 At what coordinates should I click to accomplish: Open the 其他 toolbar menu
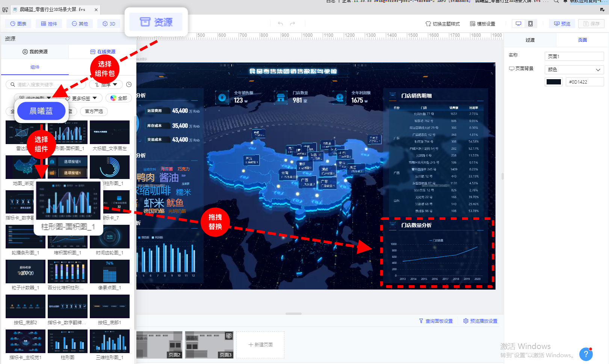tap(80, 24)
